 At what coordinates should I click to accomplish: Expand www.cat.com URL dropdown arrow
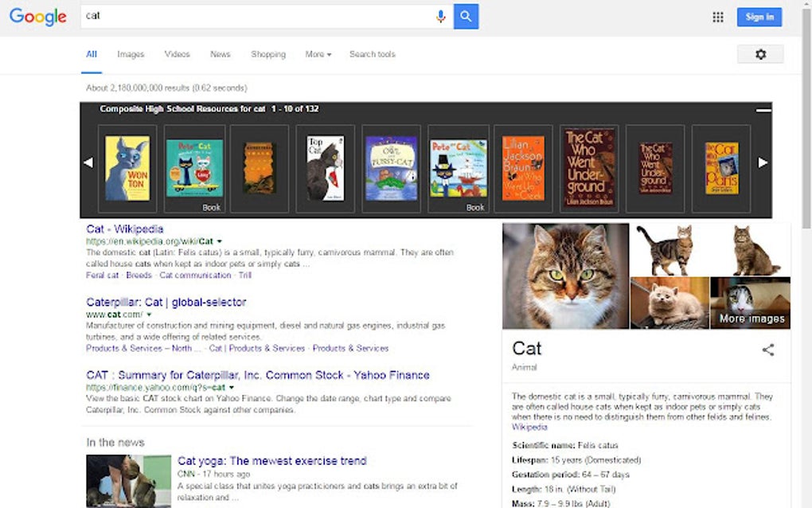[x=149, y=315]
